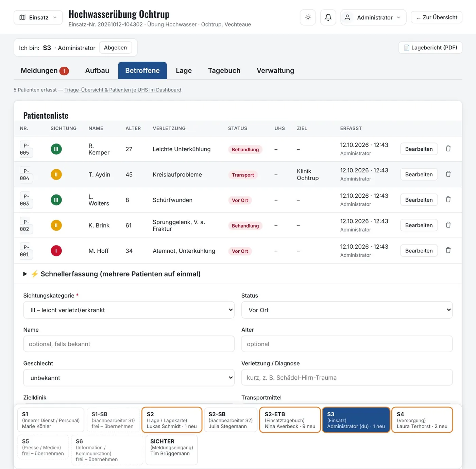The image size is (476, 469).
Task: Open the Administrator user menu
Action: [373, 17]
